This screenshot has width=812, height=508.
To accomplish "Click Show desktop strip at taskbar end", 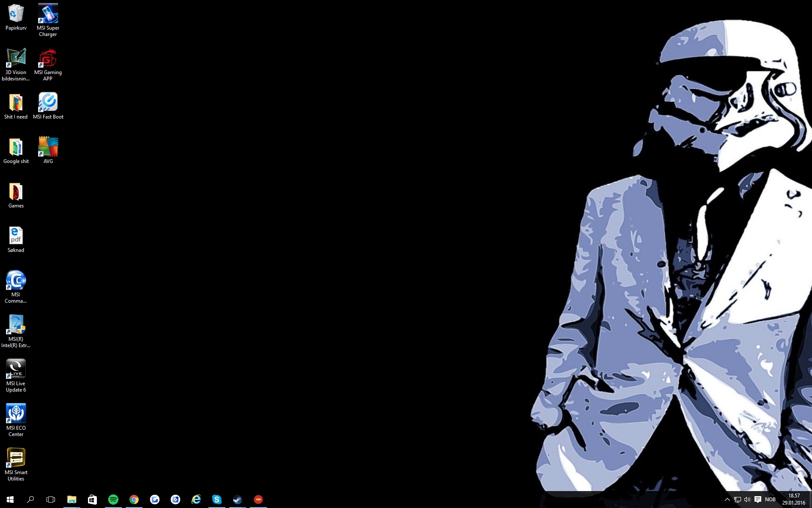I will tap(810, 500).
